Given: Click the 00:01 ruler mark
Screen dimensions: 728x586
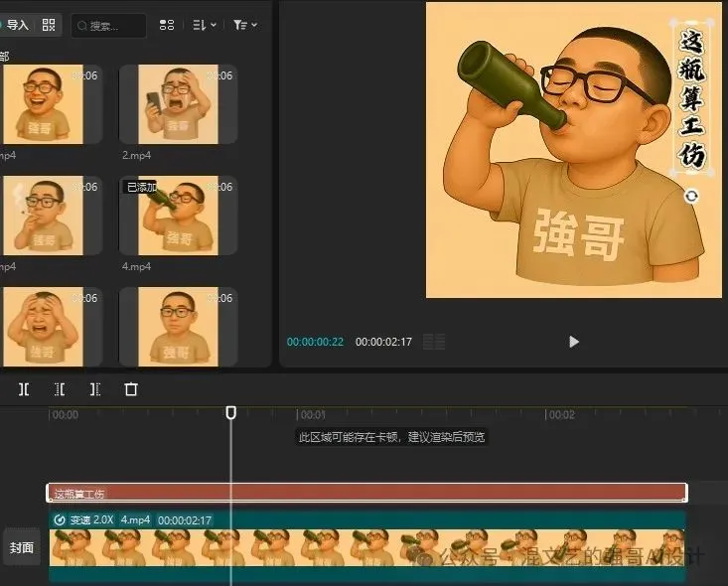Looking at the screenshot, I should [x=312, y=414].
